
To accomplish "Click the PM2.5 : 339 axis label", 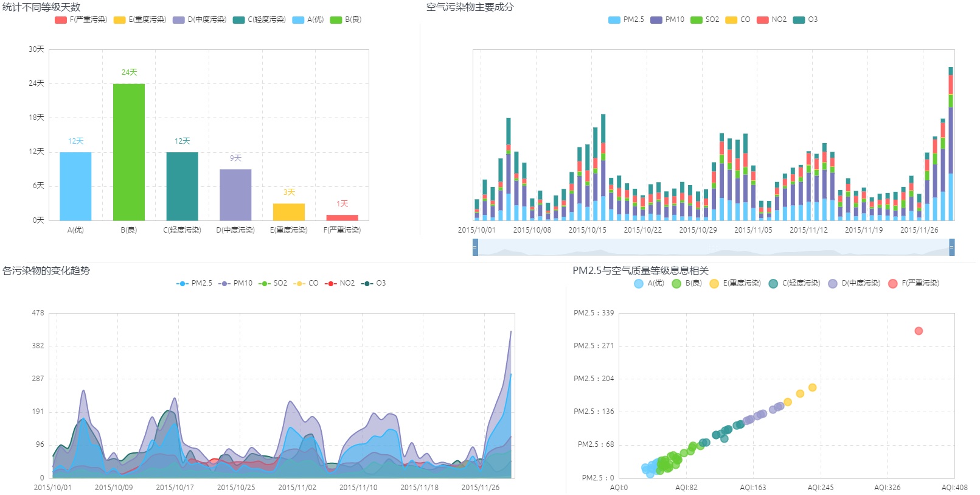I will pos(594,313).
